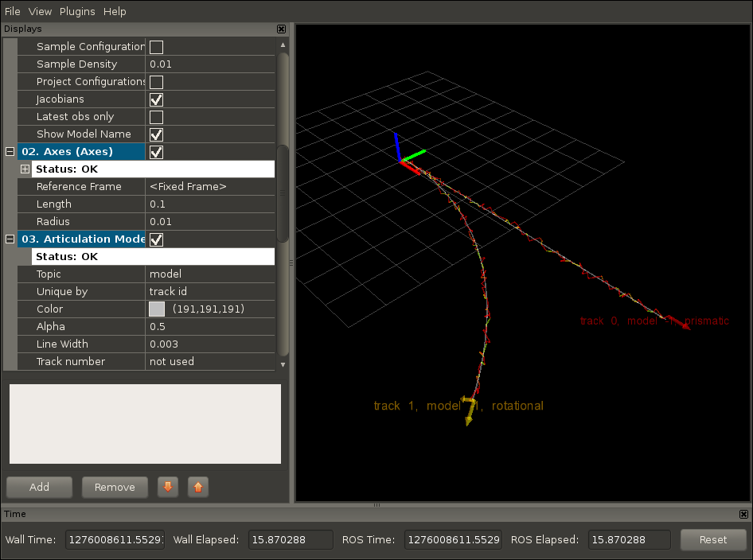Viewport: 753px width, 560px height.
Task: Enable the Latest obs only checkbox
Action: tap(157, 117)
